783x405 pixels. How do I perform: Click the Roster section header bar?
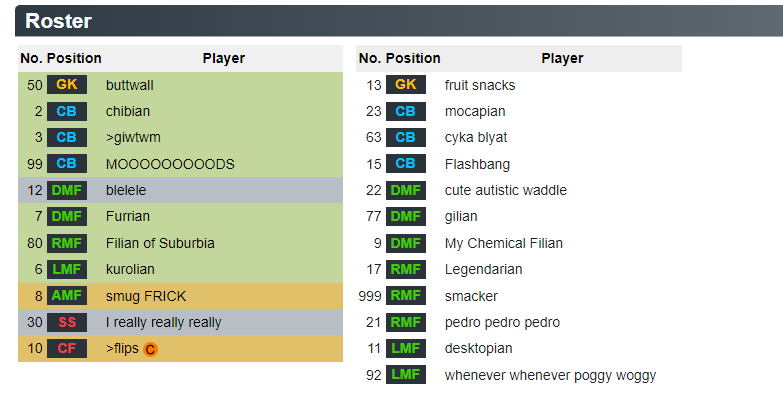(x=399, y=21)
